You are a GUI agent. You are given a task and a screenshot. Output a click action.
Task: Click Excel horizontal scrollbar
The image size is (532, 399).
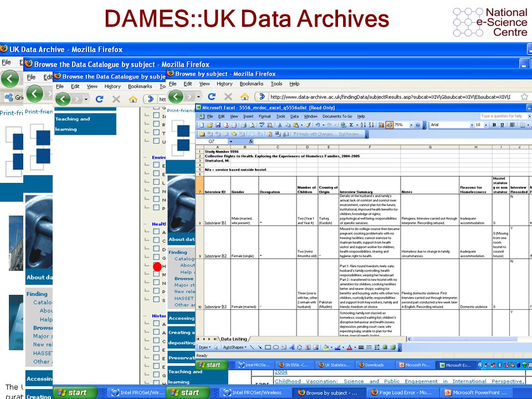coord(468,339)
